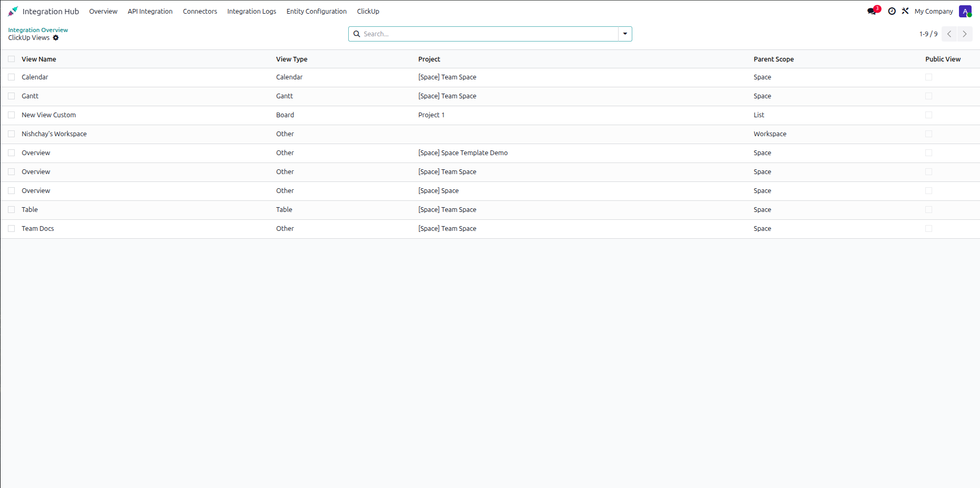Open the Connectors menu
This screenshot has width=980, height=488.
pos(200,12)
